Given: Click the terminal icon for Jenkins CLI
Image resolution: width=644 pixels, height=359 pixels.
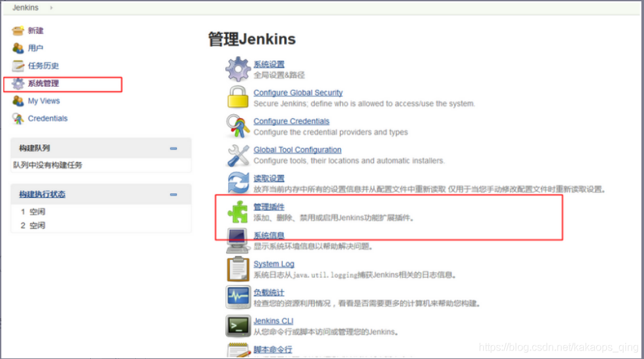Looking at the screenshot, I should click(238, 326).
